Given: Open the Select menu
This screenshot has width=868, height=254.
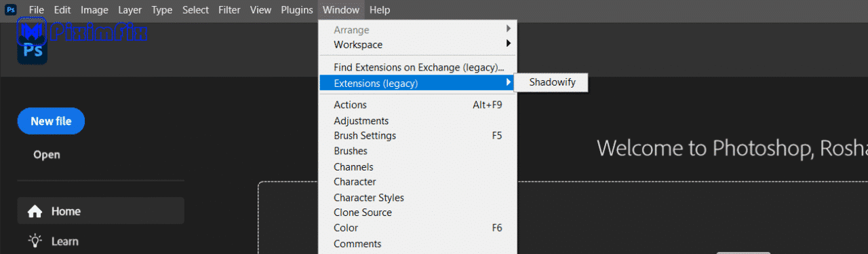Looking at the screenshot, I should (195, 10).
